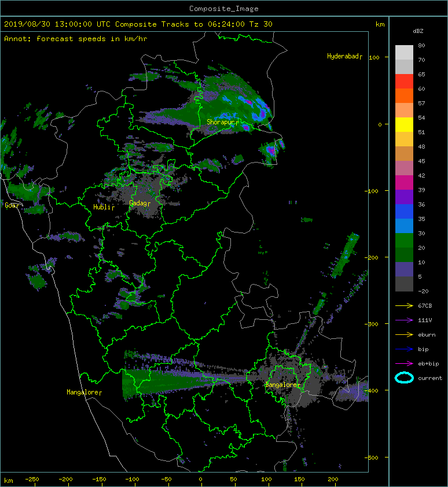Click the purple 39–36 dBZ swatch

(x=404, y=197)
